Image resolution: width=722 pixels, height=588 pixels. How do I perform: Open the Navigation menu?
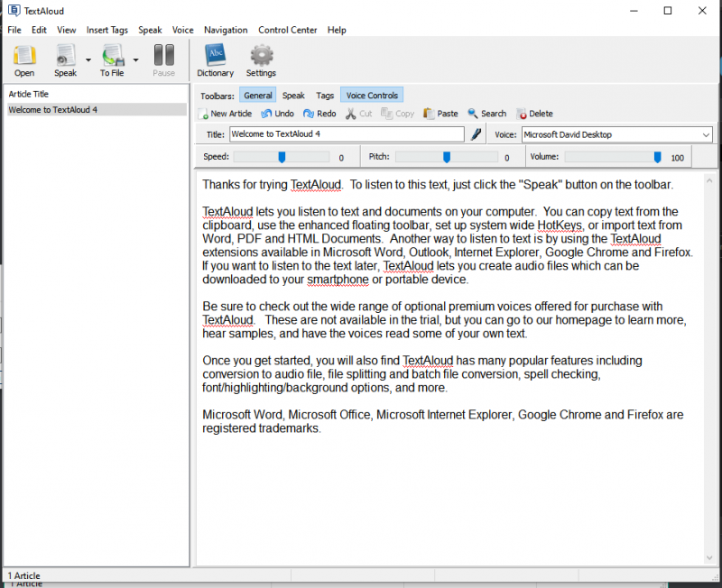click(x=226, y=30)
